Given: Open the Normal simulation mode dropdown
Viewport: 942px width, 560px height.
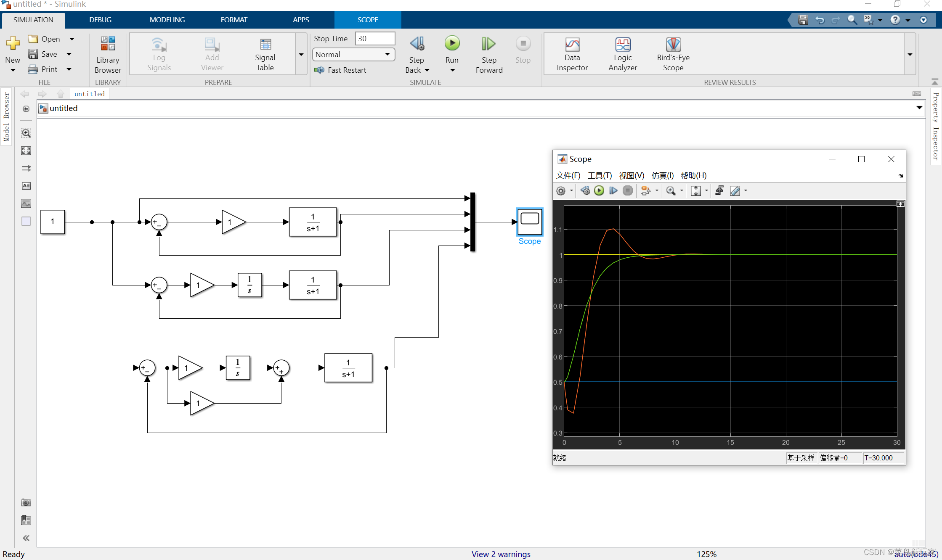Looking at the screenshot, I should [353, 55].
